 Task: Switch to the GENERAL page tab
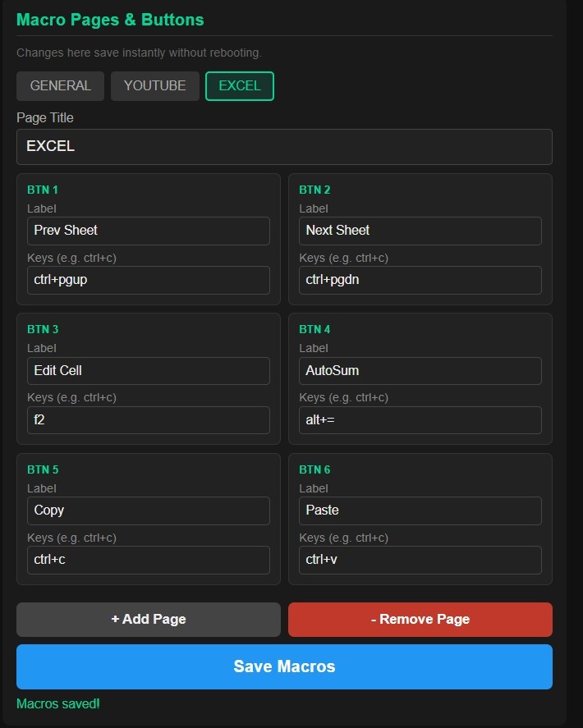tap(61, 86)
